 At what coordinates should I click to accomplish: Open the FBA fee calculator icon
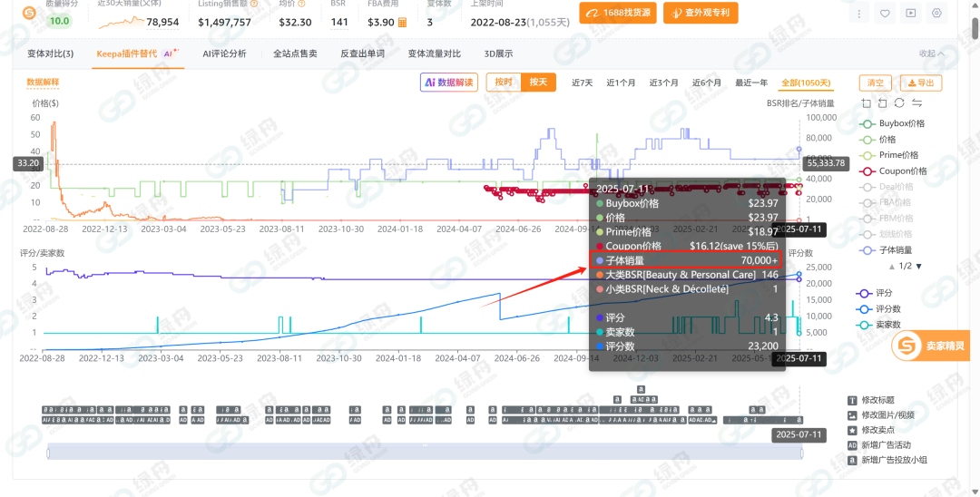(402, 23)
